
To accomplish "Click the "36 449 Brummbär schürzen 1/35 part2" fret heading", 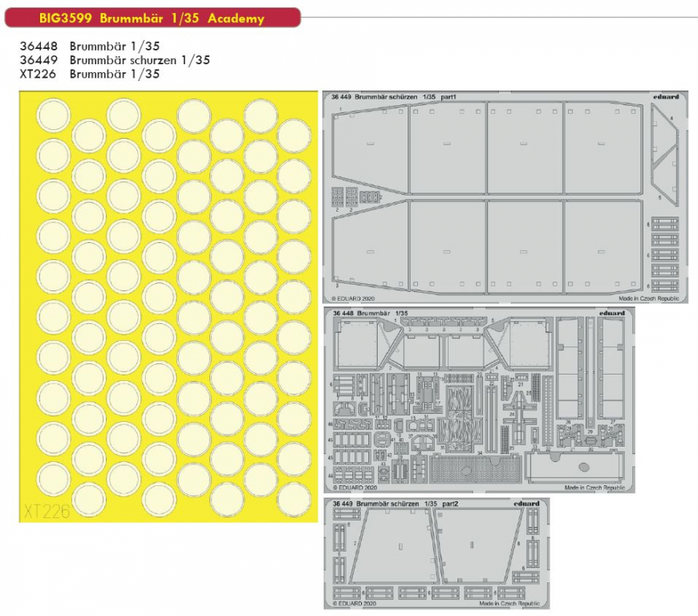I will (396, 504).
